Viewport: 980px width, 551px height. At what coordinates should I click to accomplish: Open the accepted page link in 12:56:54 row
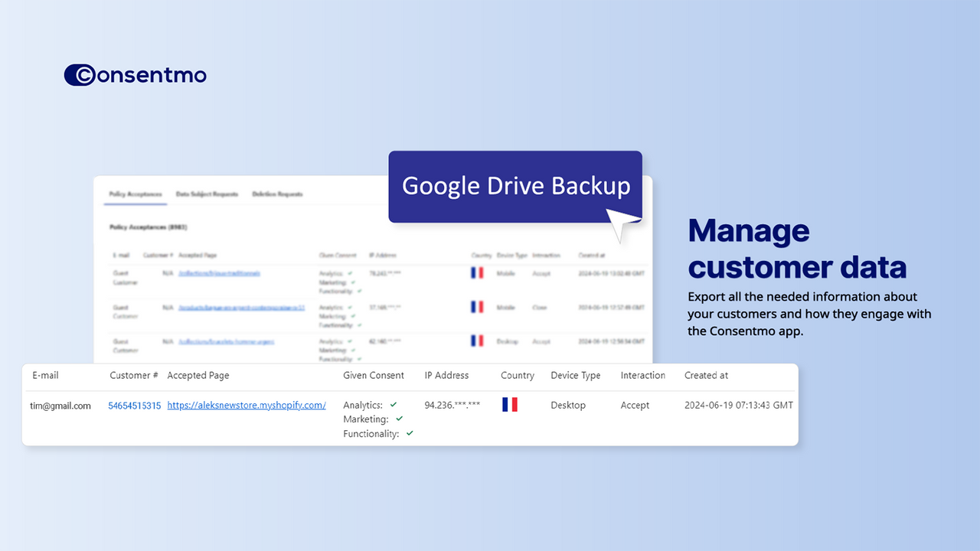pos(227,341)
